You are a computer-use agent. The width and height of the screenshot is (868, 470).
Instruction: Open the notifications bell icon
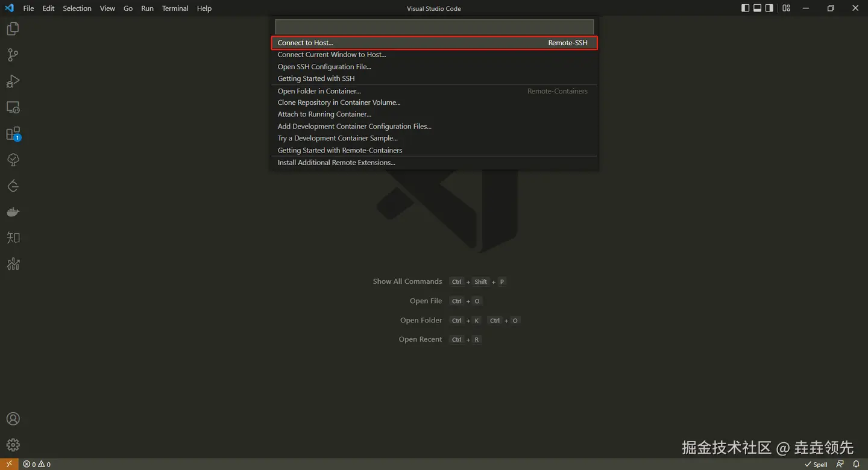[856, 464]
